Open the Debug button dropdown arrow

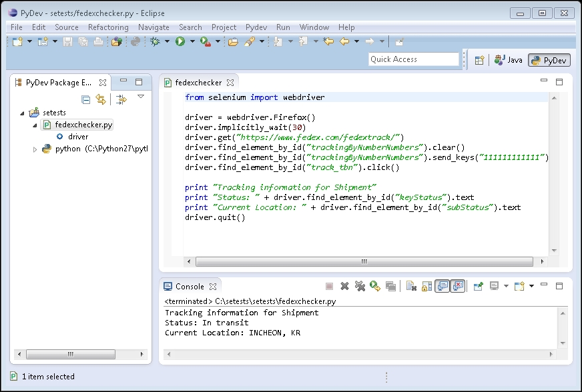point(167,41)
